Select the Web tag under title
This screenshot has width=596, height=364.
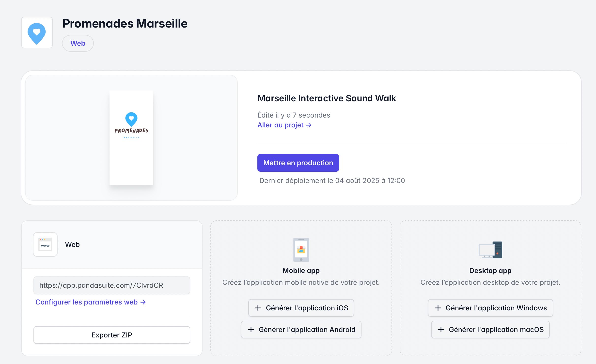pyautogui.click(x=78, y=43)
